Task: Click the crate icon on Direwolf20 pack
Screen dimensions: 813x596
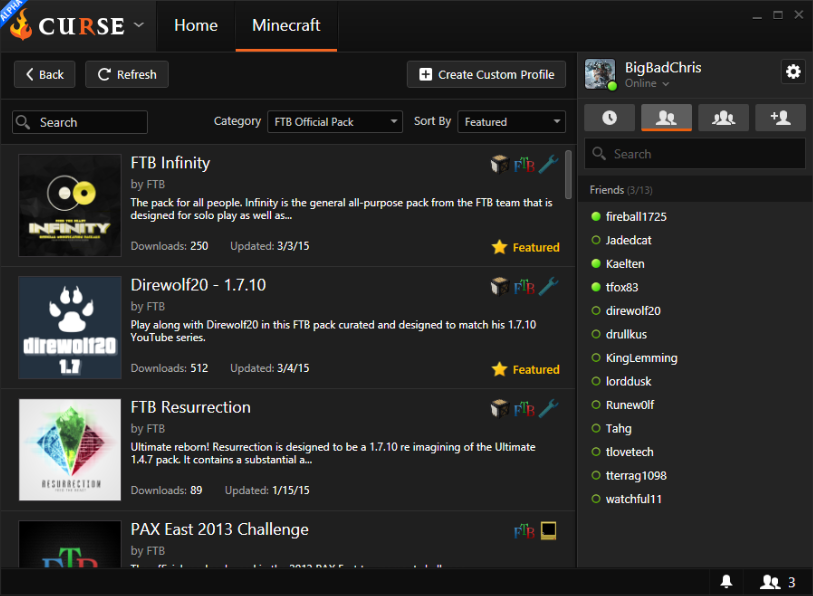Action: (x=500, y=286)
